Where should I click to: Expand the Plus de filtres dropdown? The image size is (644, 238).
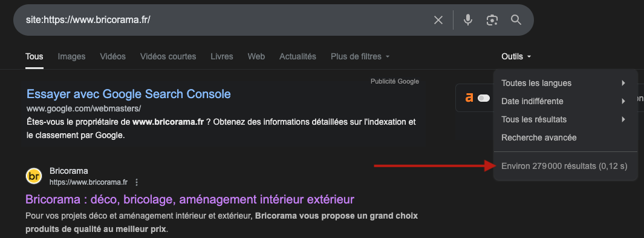coord(360,57)
